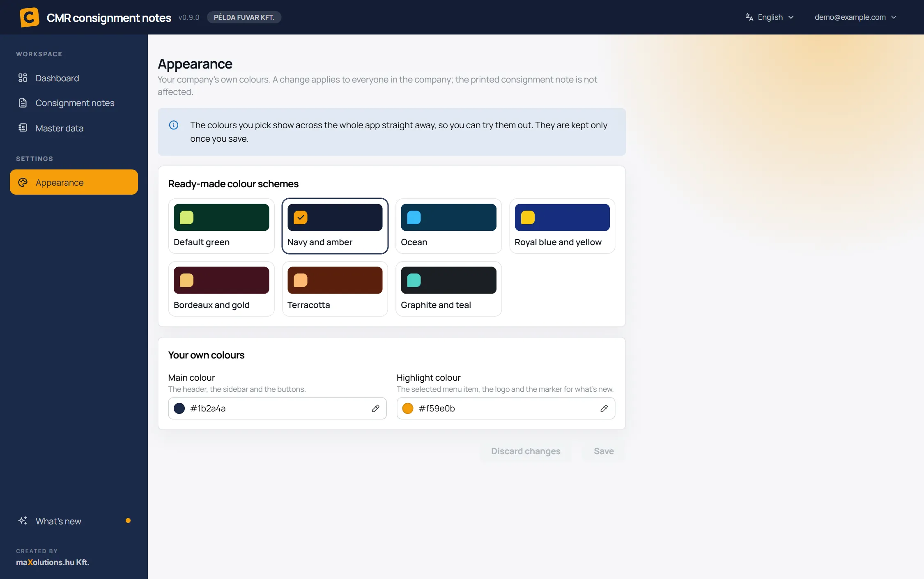Image resolution: width=924 pixels, height=579 pixels.
Task: Select the Terracotta colour scheme
Action: [335, 289]
